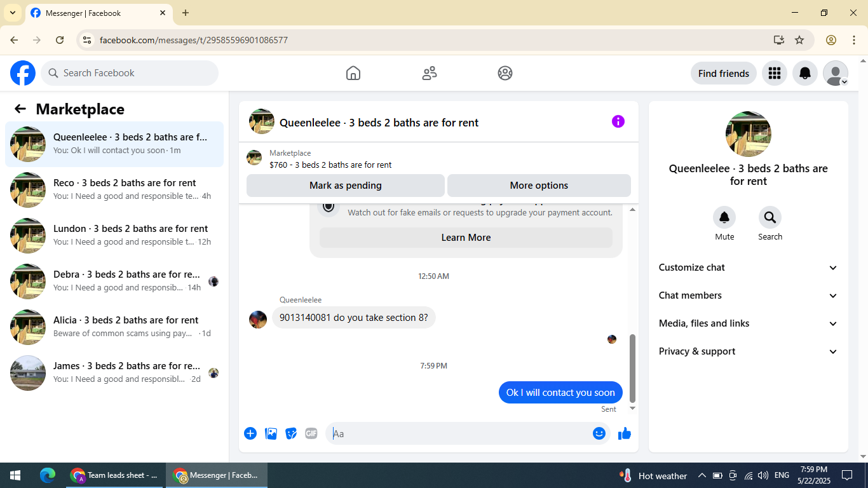Open the notifications bell

[x=805, y=73]
